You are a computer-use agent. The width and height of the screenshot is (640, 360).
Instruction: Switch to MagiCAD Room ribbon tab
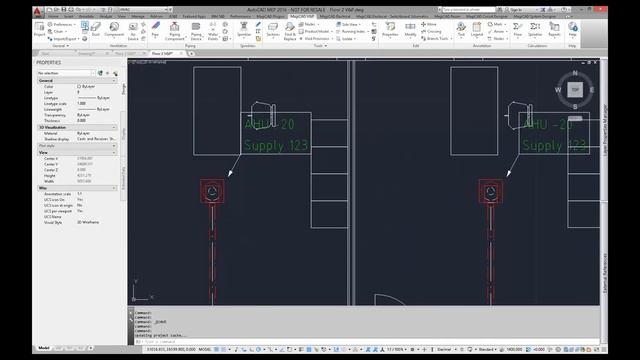click(447, 17)
